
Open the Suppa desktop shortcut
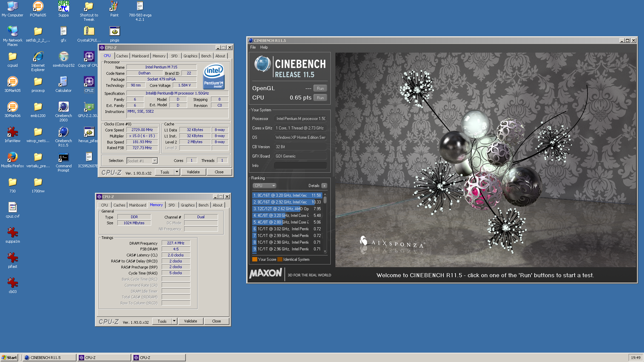[x=63, y=9]
